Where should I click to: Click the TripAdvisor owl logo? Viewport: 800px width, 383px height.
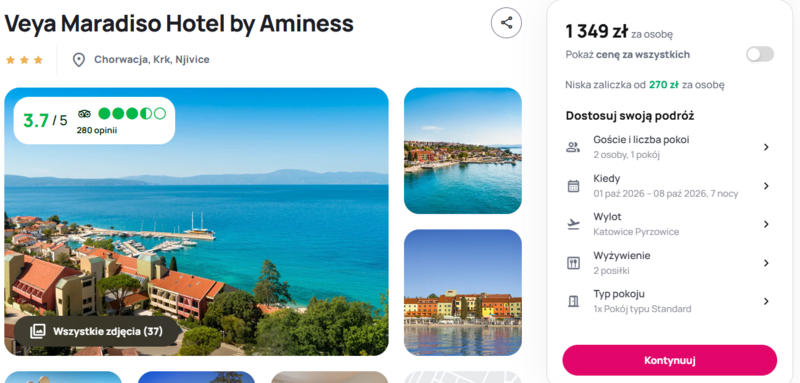(x=84, y=114)
